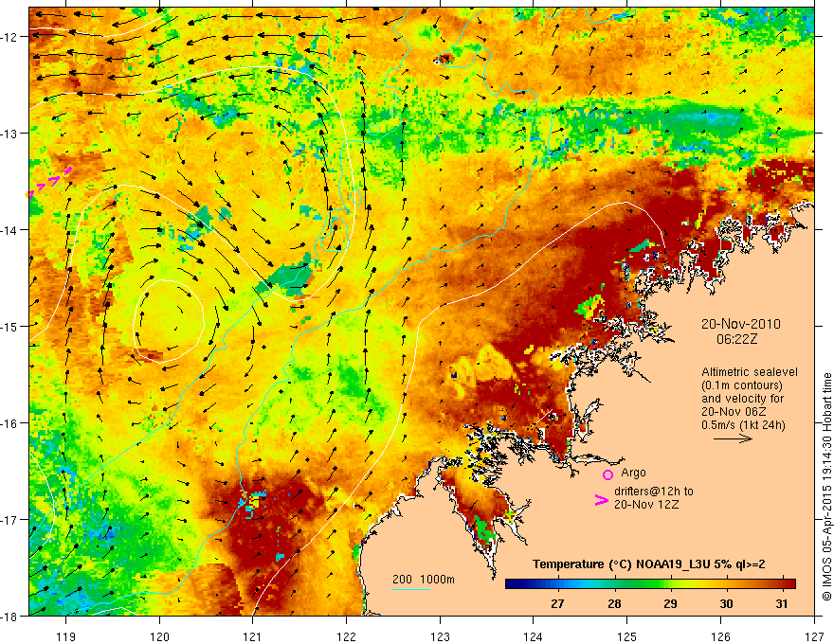834x644 pixels.
Task: Click the 0.5m/s velocity scale arrow
Action: point(733,438)
